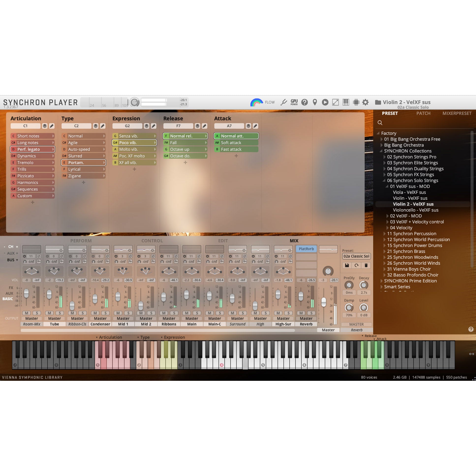Expand the SYNCHRON Prime Edition folder
Screen dimensions: 476x476
pos(382,281)
